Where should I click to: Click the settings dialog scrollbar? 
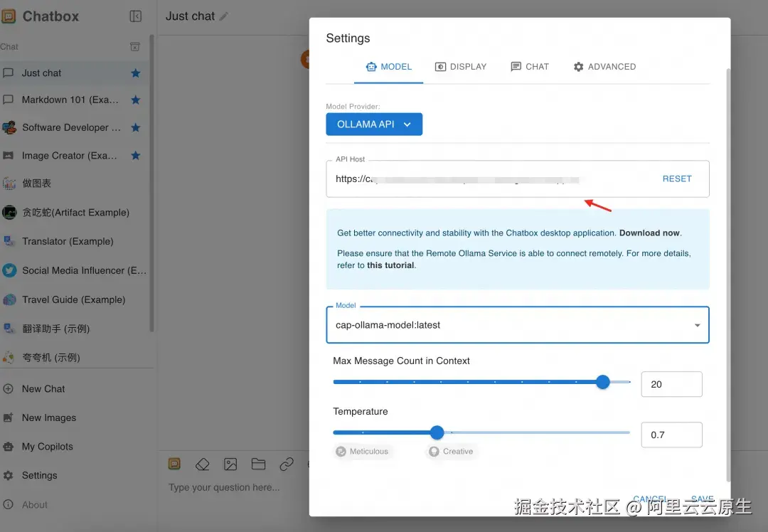pyautogui.click(x=728, y=275)
